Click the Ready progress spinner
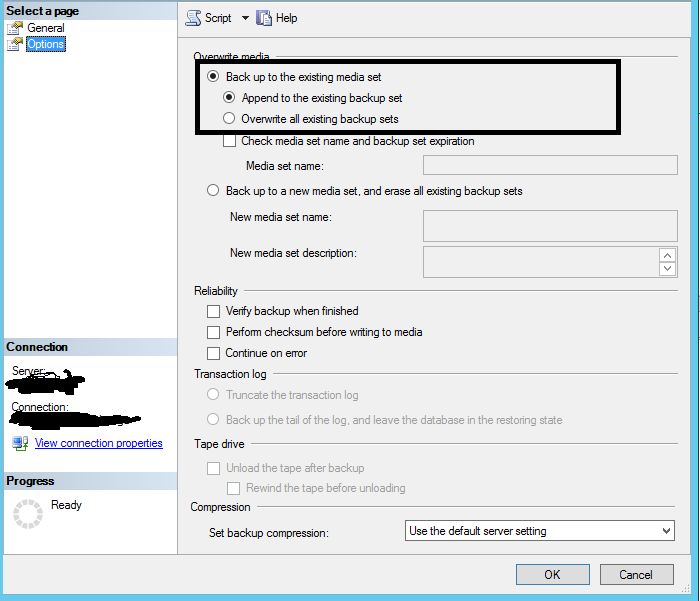 click(28, 514)
